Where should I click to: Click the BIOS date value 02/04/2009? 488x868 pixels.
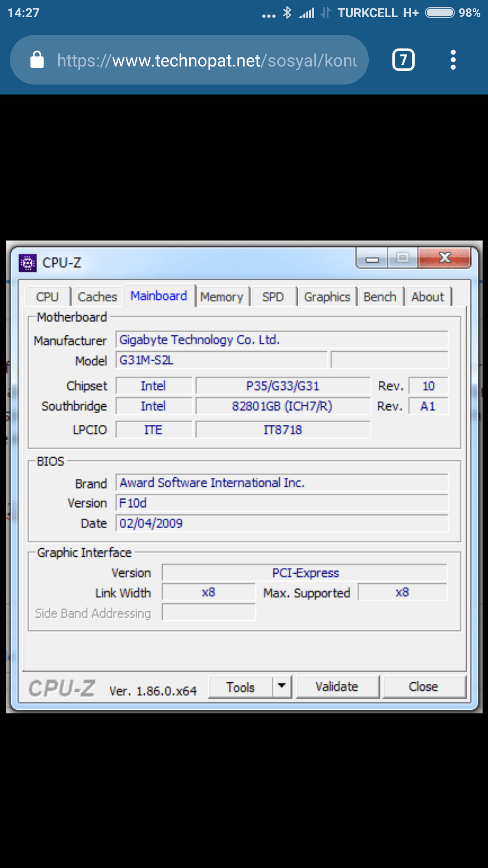282,524
